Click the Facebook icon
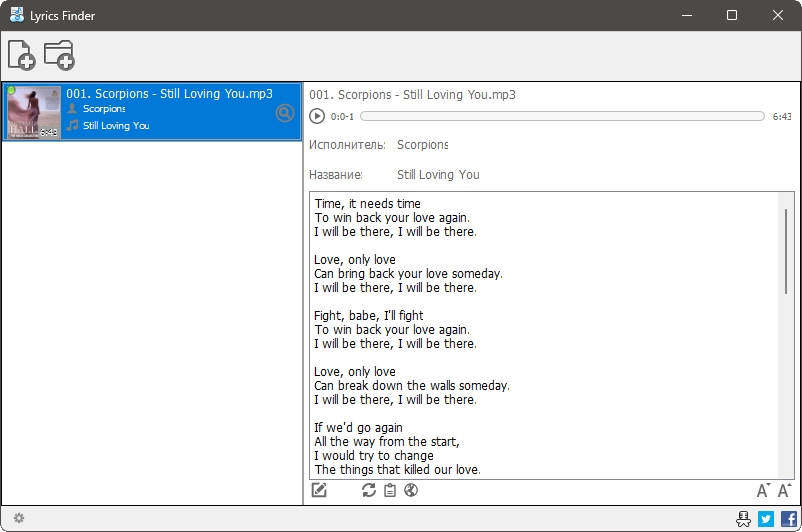 click(789, 519)
